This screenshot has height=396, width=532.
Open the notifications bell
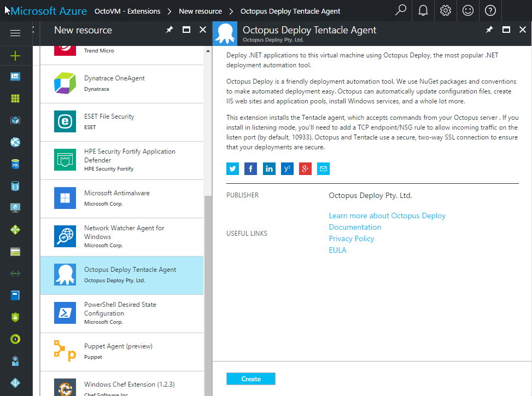(x=423, y=10)
